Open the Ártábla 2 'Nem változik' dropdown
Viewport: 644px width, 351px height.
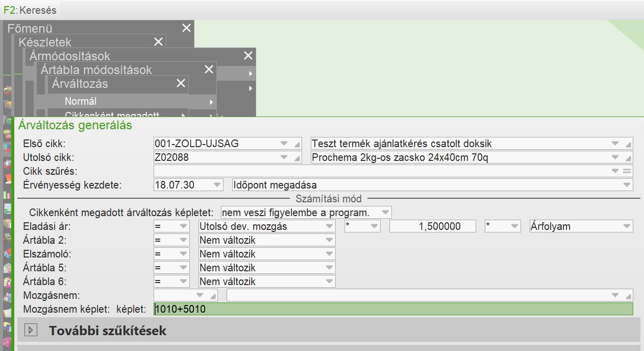[x=330, y=240]
